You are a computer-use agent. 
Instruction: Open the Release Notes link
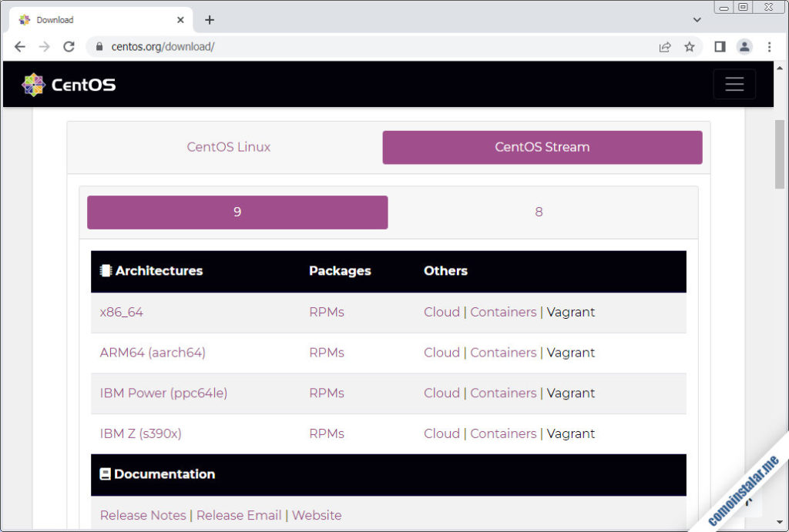point(143,515)
